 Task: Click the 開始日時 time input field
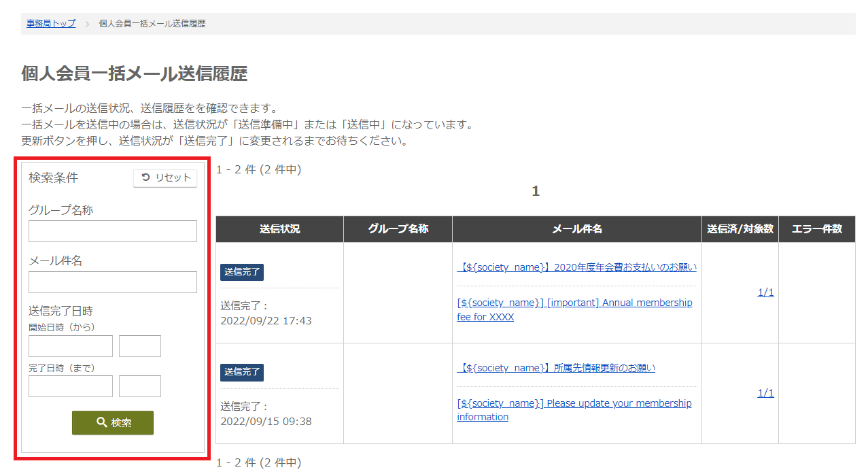pyautogui.click(x=140, y=346)
